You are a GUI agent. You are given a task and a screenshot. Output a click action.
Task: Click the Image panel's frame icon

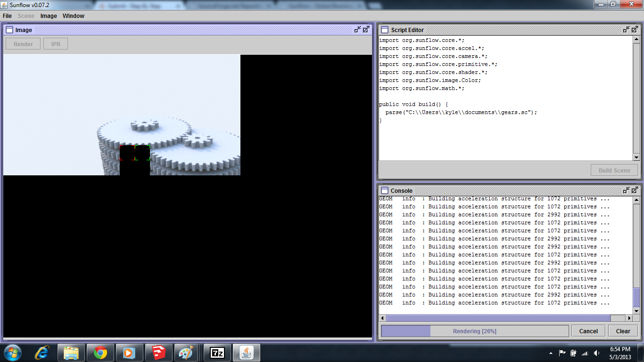(x=9, y=30)
